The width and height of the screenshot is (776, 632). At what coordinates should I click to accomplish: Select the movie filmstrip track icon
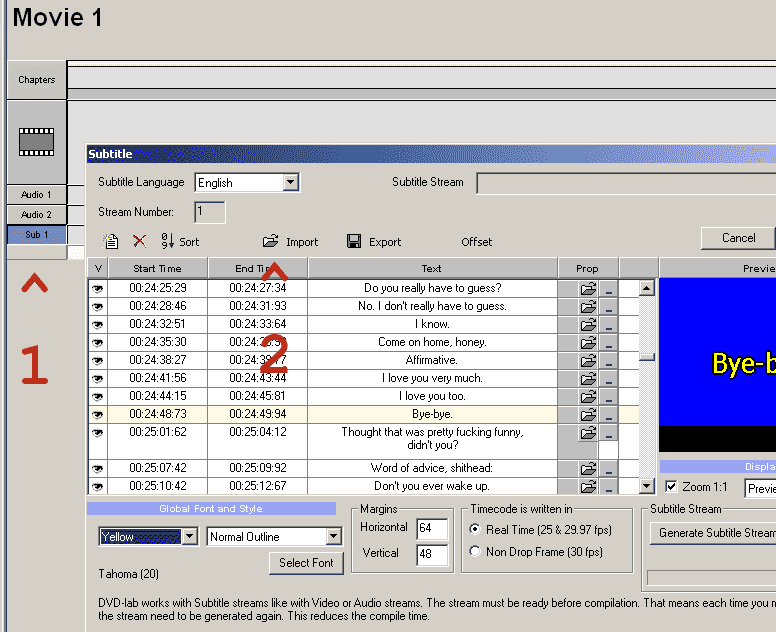coord(37,142)
